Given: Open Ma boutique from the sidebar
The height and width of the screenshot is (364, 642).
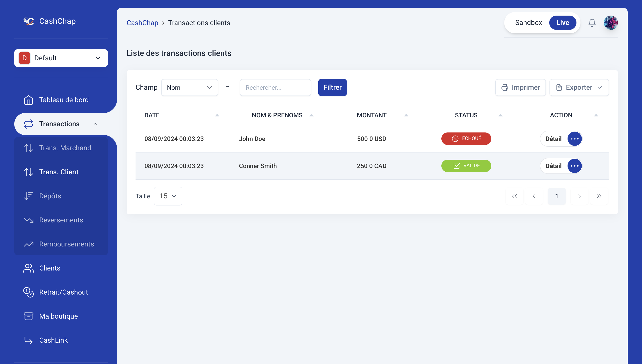Looking at the screenshot, I should coord(58,316).
